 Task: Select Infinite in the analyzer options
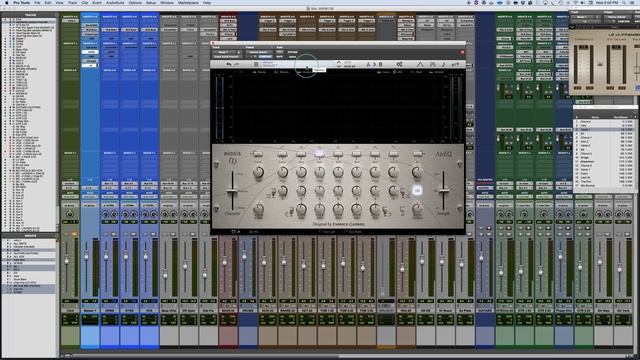pos(437,72)
